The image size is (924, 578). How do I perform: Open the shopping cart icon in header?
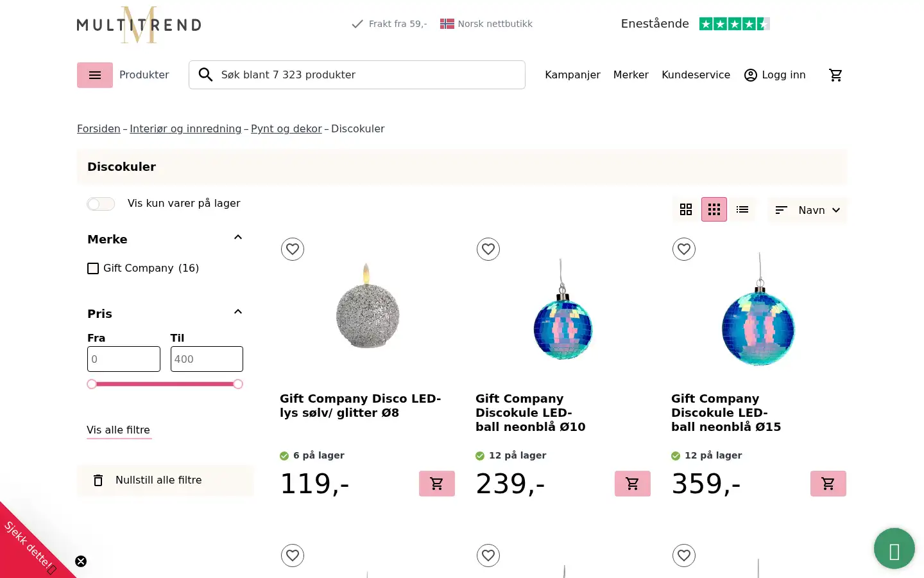click(835, 75)
